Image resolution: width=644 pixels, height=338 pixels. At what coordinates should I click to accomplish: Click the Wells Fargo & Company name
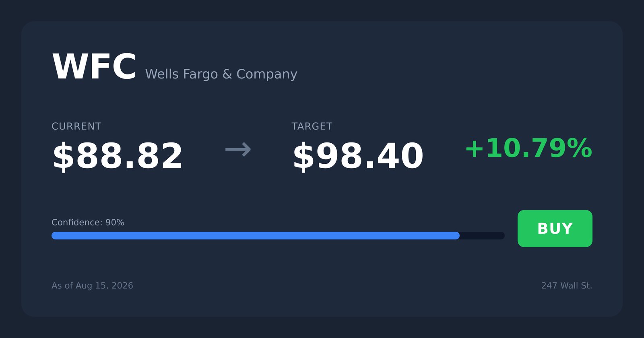click(x=221, y=74)
